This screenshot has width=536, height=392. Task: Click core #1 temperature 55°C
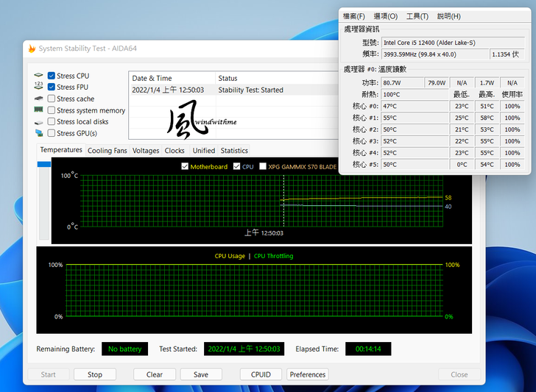point(415,118)
